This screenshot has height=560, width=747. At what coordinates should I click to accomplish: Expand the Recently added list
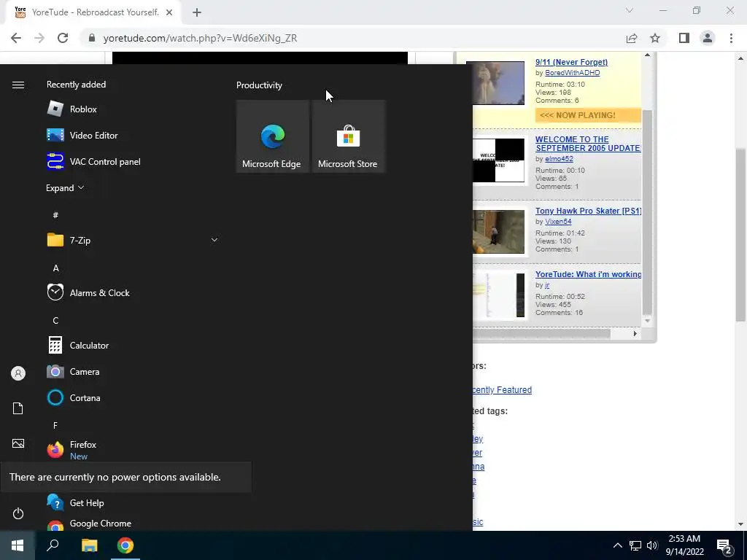click(x=65, y=188)
